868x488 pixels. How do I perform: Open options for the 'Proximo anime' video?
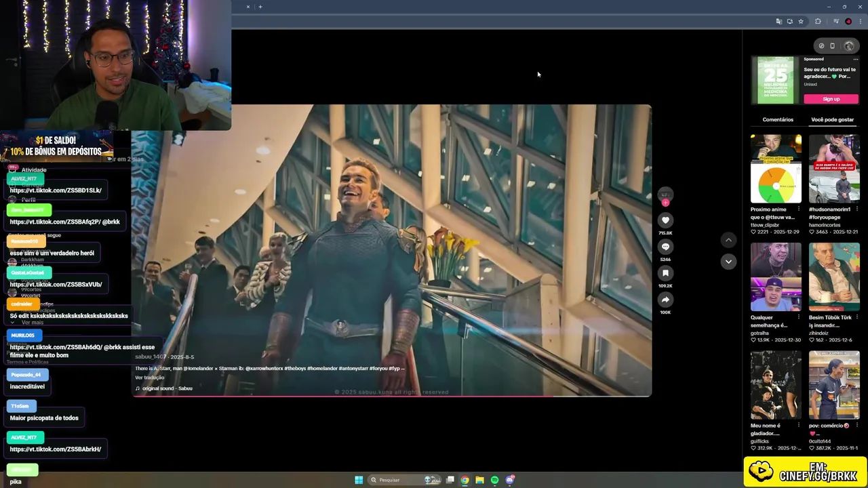pyautogui.click(x=798, y=209)
